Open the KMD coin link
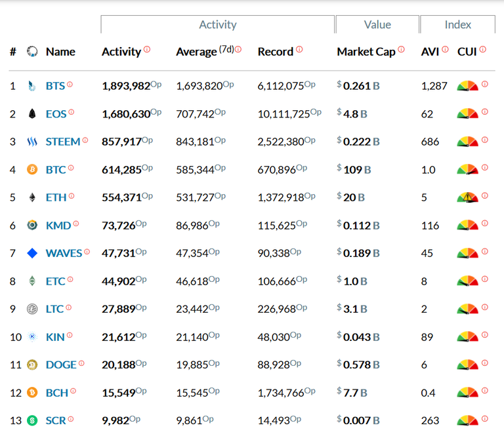504x438 pixels. coord(58,226)
